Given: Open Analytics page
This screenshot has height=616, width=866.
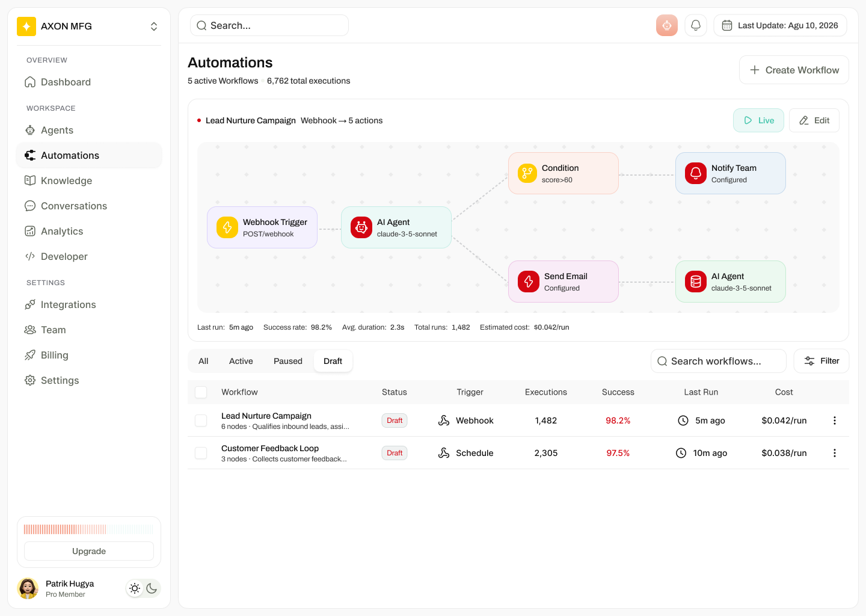Looking at the screenshot, I should tap(89, 231).
